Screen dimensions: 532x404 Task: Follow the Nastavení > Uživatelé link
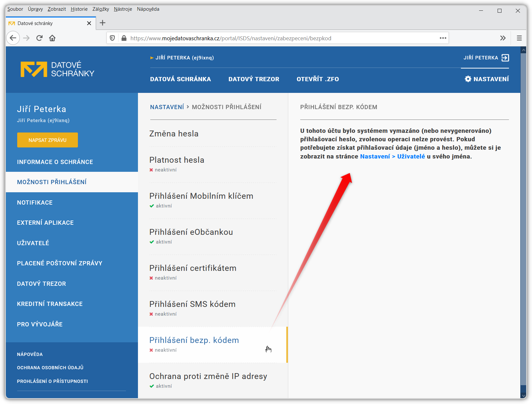point(392,157)
